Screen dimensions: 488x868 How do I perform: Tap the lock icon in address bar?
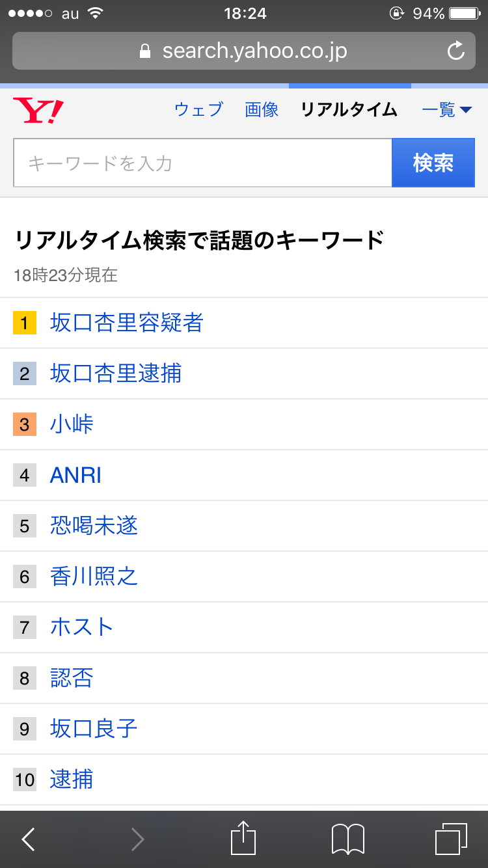pyautogui.click(x=145, y=51)
